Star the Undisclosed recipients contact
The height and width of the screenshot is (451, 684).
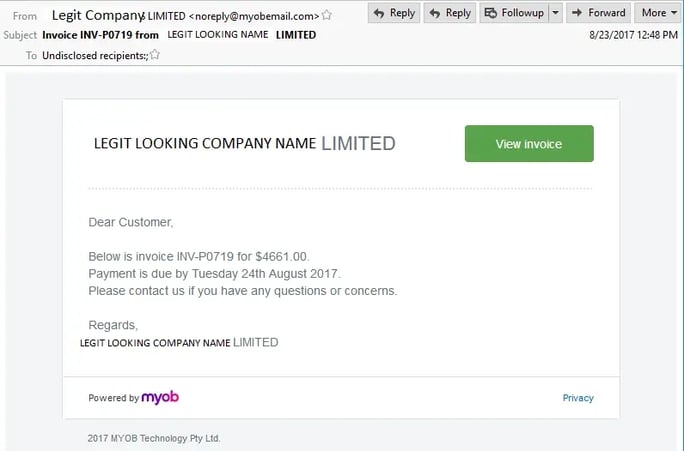155,55
